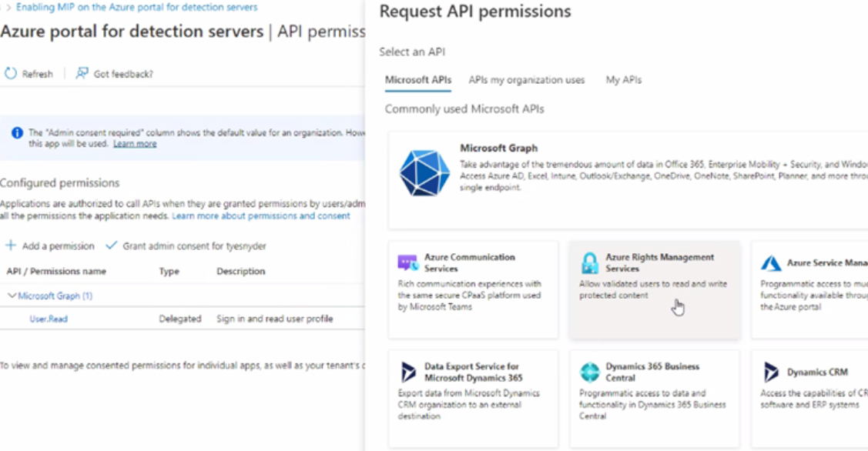
Task: Select the Azure Service Management card title
Action: click(827, 262)
